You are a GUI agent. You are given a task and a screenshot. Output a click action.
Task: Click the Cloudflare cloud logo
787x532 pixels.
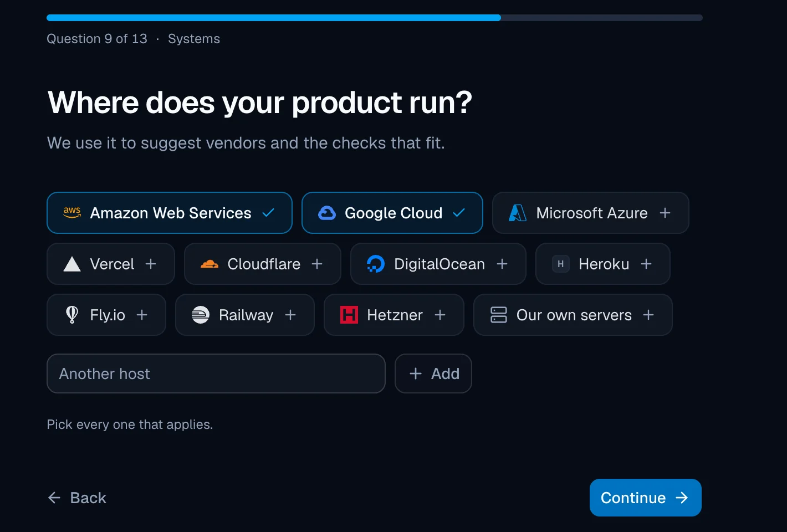point(209,264)
